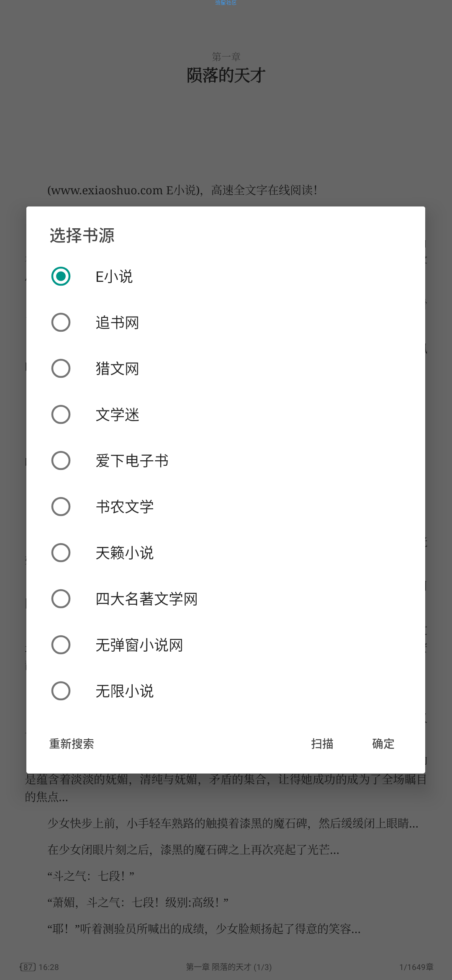Screen dimensions: 452x980
Task: Tap the 无限小说 source label
Action: point(125,691)
